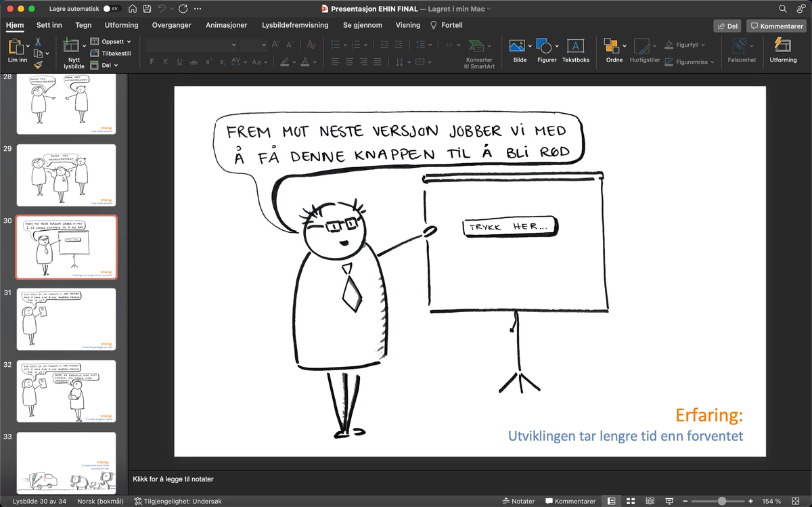This screenshot has height=507, width=812.
Task: Start slideshow from status bar icon
Action: click(670, 501)
